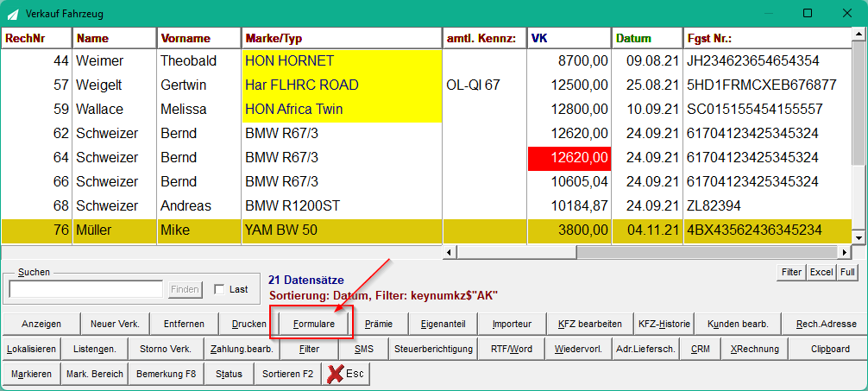The image size is (868, 391).
Task: Toggle the Last checkbox
Action: click(x=219, y=289)
